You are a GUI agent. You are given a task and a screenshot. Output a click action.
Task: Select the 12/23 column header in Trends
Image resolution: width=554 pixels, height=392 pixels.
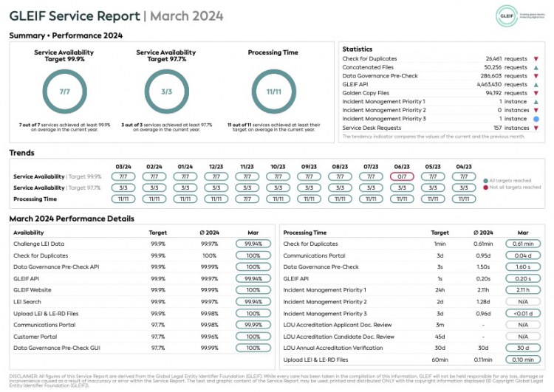[216, 166]
